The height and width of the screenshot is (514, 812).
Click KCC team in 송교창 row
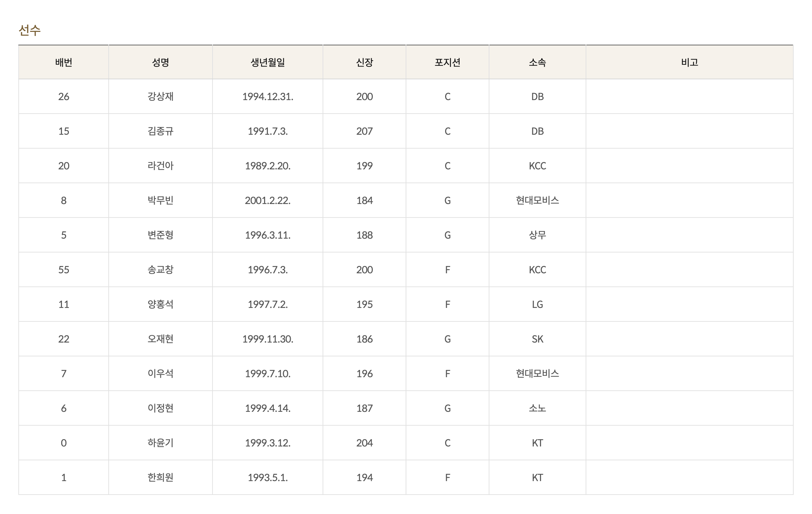tap(538, 270)
